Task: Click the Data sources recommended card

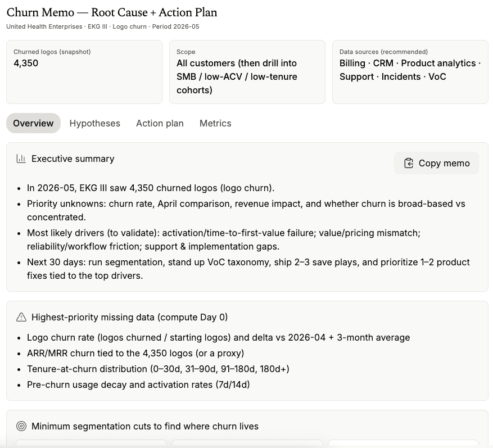Action: [410, 72]
